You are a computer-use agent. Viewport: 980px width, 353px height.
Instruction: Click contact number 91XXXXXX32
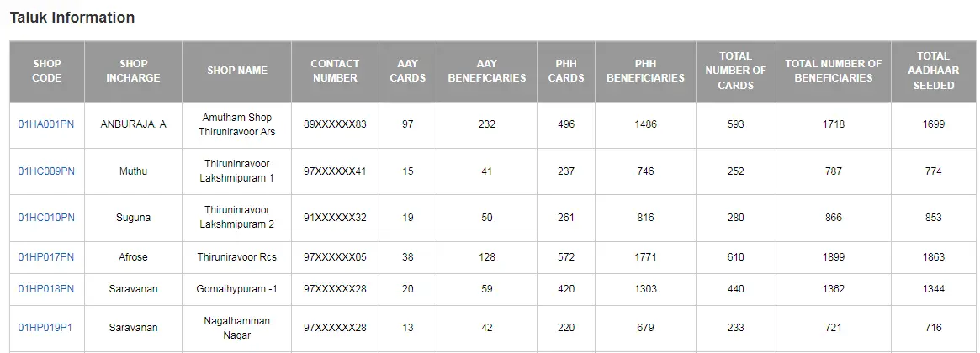coord(335,218)
